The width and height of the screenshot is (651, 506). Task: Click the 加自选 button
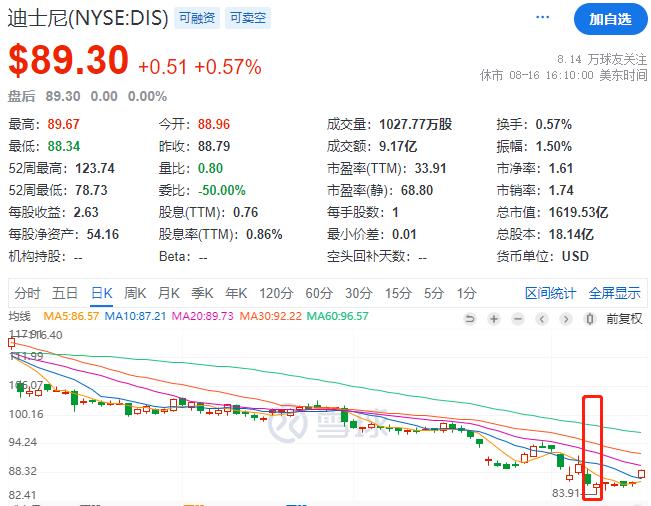click(x=610, y=19)
